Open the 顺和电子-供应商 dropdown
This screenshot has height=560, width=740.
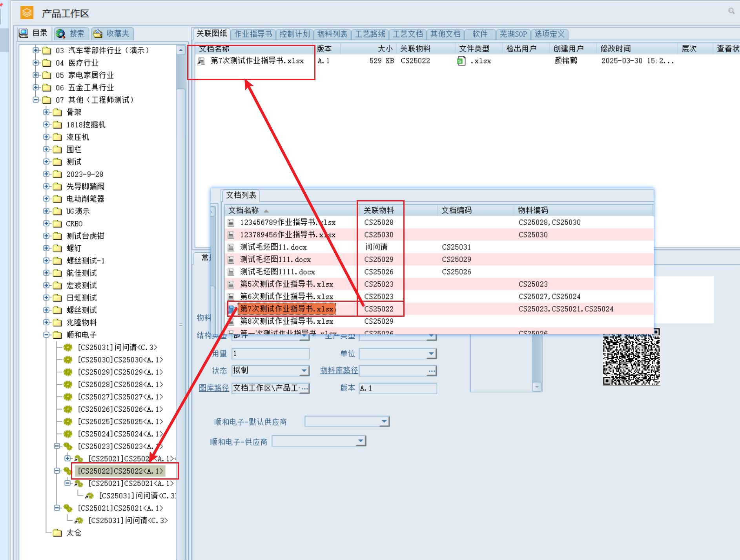(361, 441)
